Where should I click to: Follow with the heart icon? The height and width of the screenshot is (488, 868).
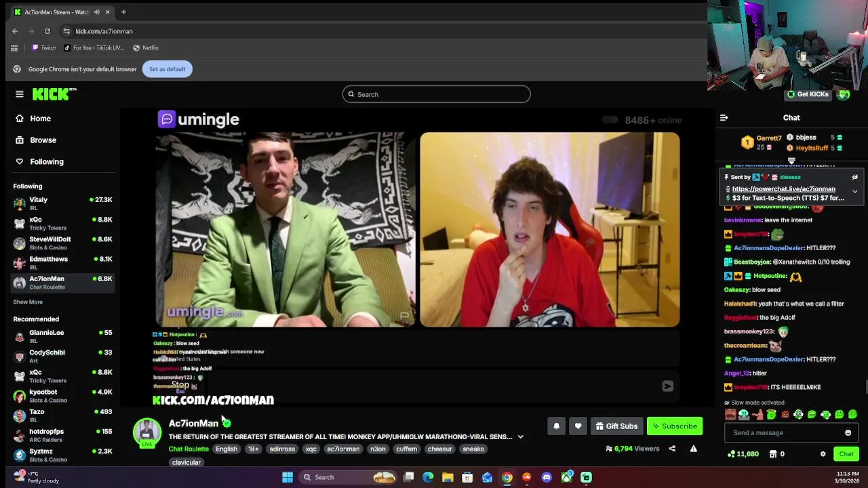click(x=578, y=426)
